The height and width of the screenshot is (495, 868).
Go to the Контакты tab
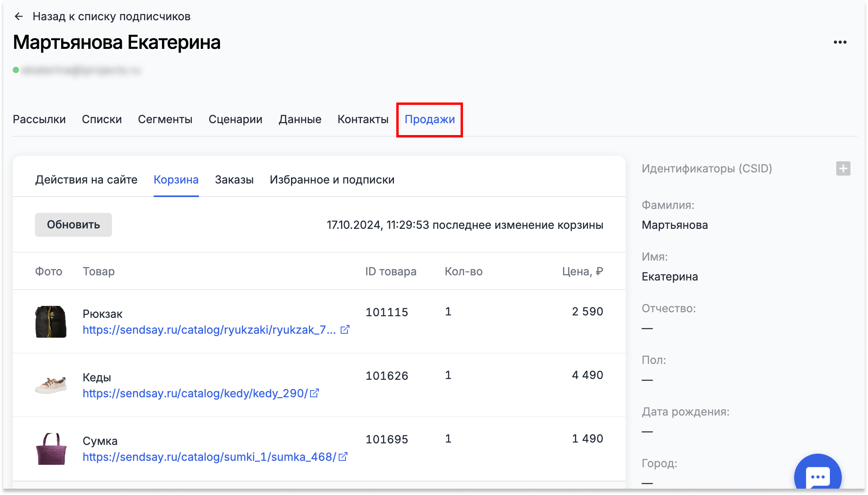[x=363, y=119]
